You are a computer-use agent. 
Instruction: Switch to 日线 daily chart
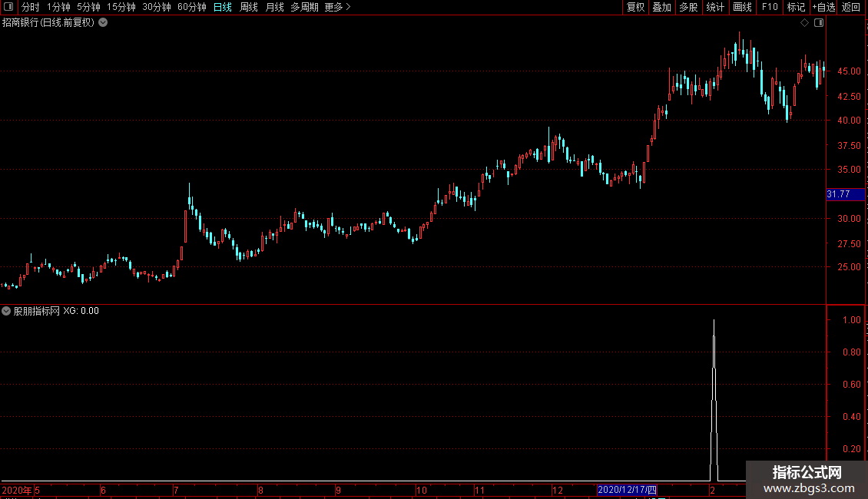click(x=223, y=7)
